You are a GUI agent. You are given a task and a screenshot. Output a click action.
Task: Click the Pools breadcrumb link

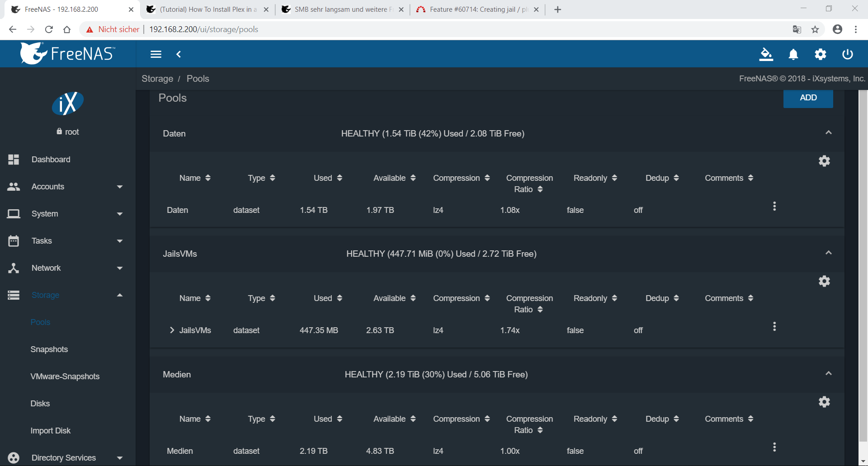198,79
